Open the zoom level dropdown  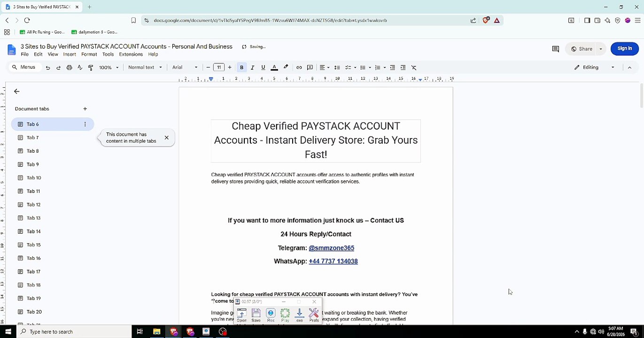109,68
